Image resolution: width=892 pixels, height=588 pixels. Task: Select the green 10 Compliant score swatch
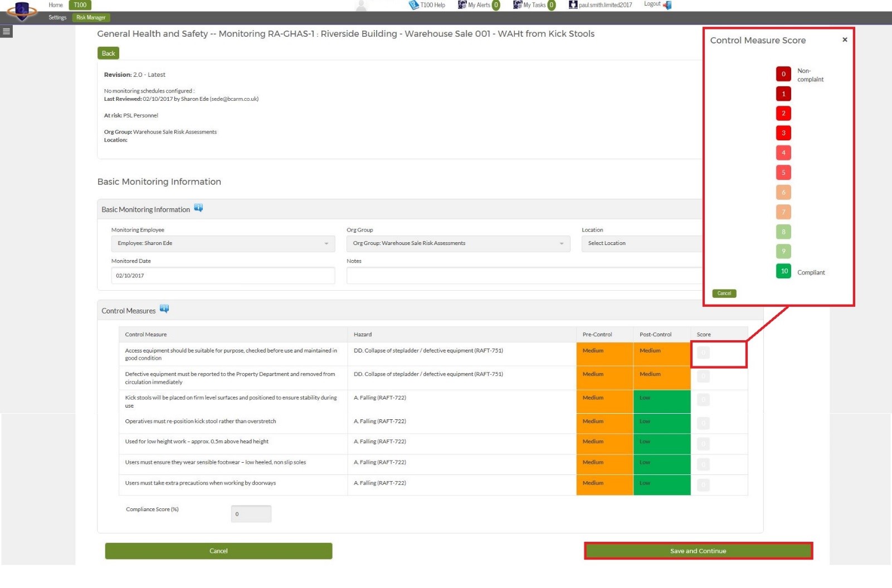coord(783,272)
